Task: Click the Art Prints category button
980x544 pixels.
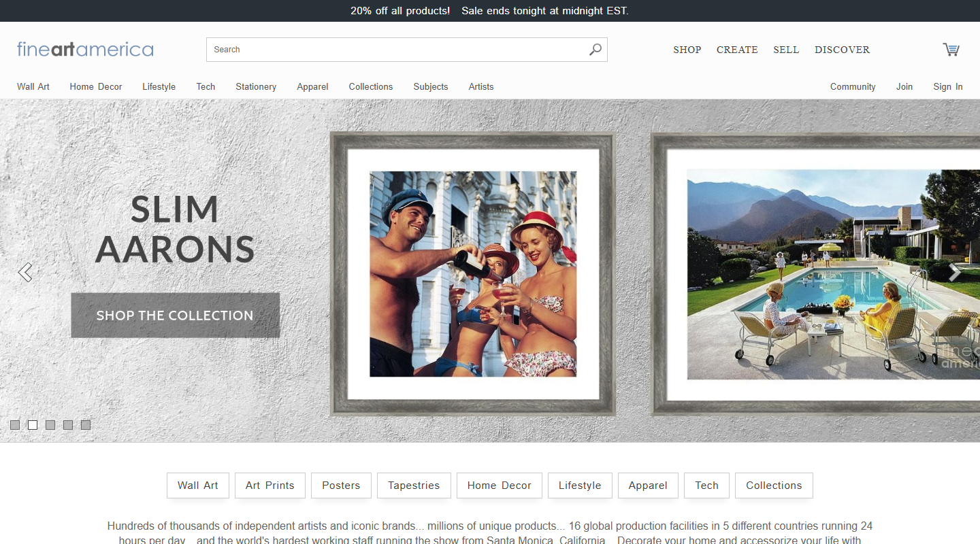Action: [x=270, y=486]
